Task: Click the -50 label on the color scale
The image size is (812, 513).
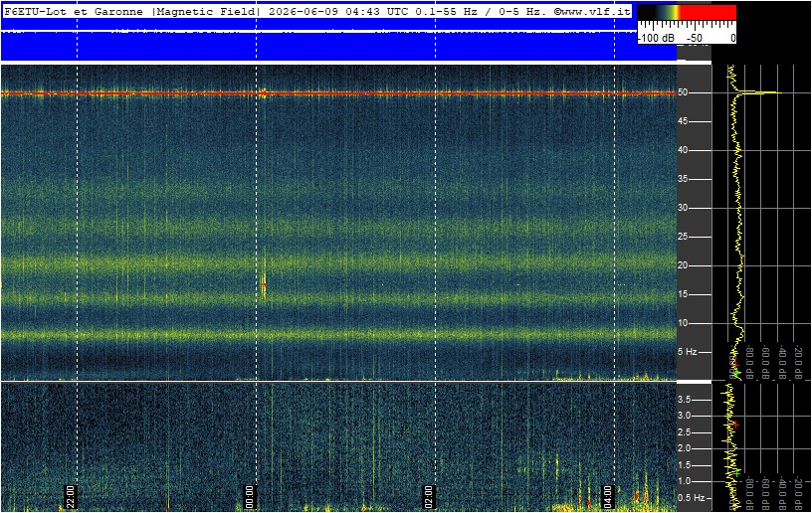Action: pyautogui.click(x=695, y=38)
